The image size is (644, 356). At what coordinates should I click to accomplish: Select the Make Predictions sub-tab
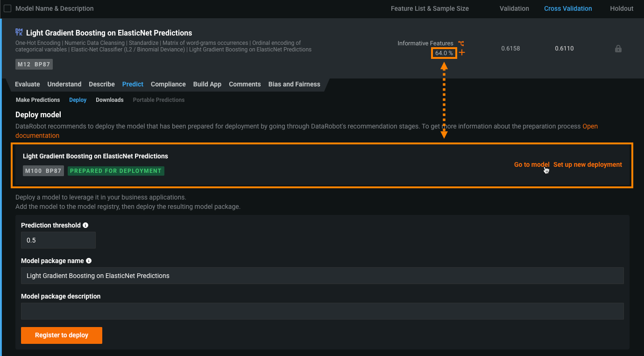tap(38, 100)
